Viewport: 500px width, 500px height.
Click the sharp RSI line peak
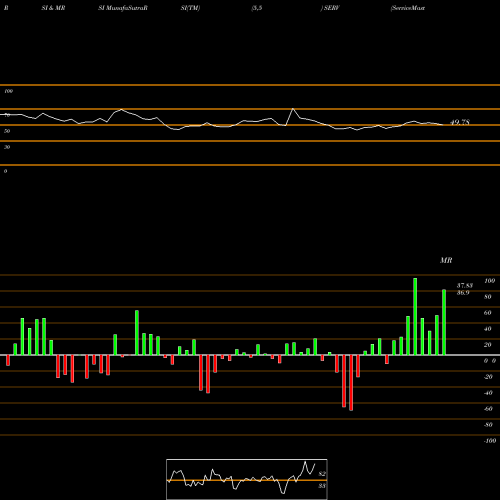click(x=293, y=109)
